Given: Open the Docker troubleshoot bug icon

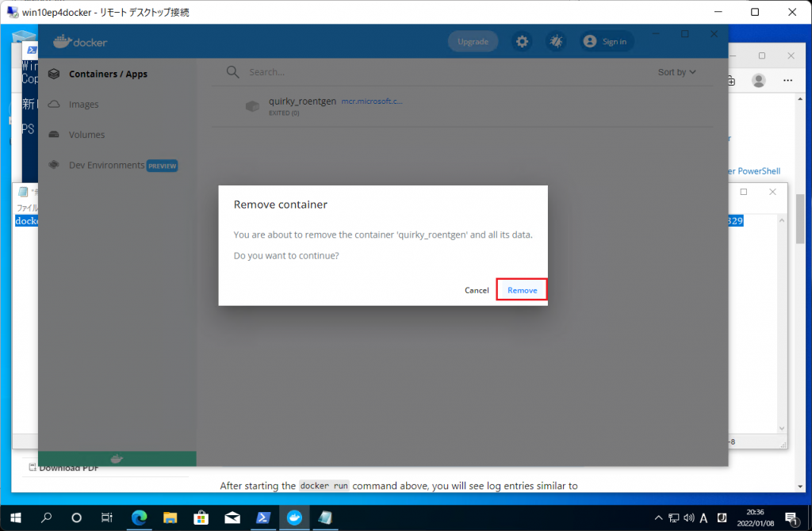Looking at the screenshot, I should 556,41.
